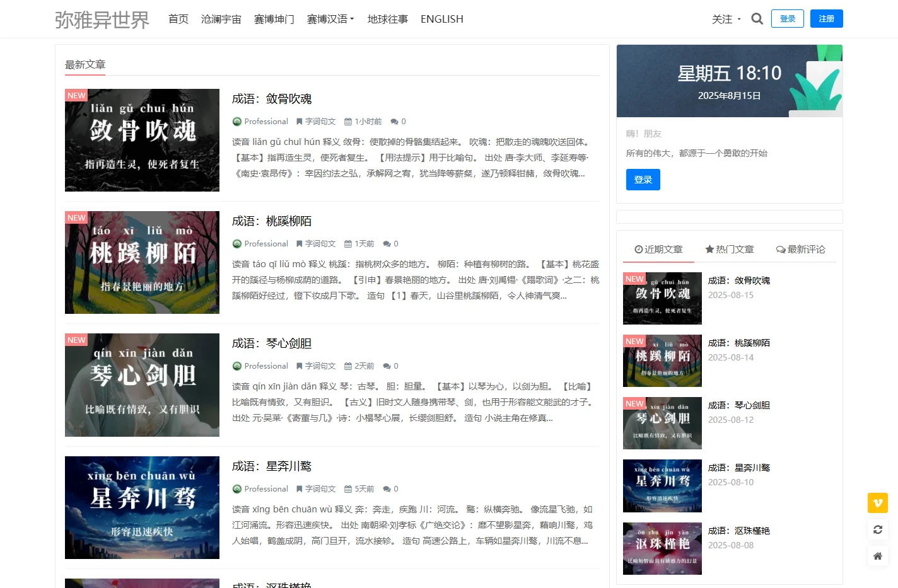898x588 pixels.
Task: Open 沧澜宇宙 navigation item
Action: (221, 19)
